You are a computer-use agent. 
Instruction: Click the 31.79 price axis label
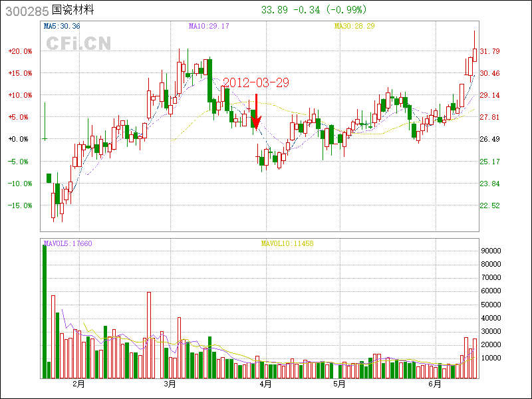(489, 51)
